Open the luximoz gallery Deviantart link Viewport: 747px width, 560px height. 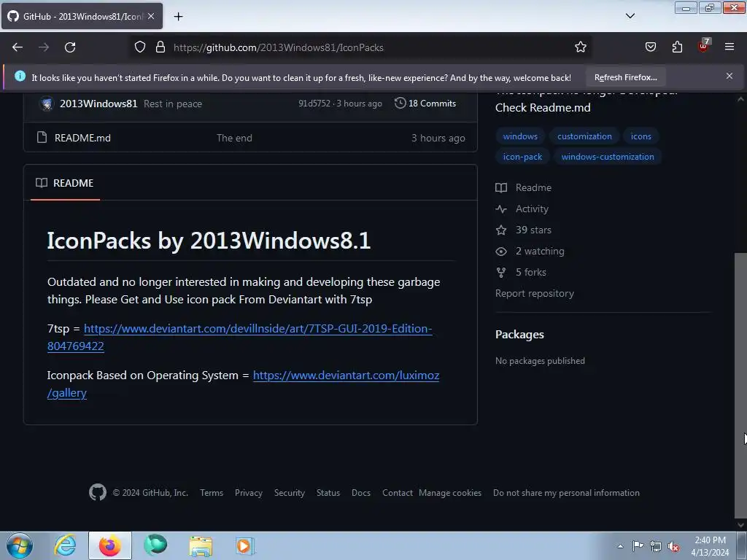tap(345, 376)
